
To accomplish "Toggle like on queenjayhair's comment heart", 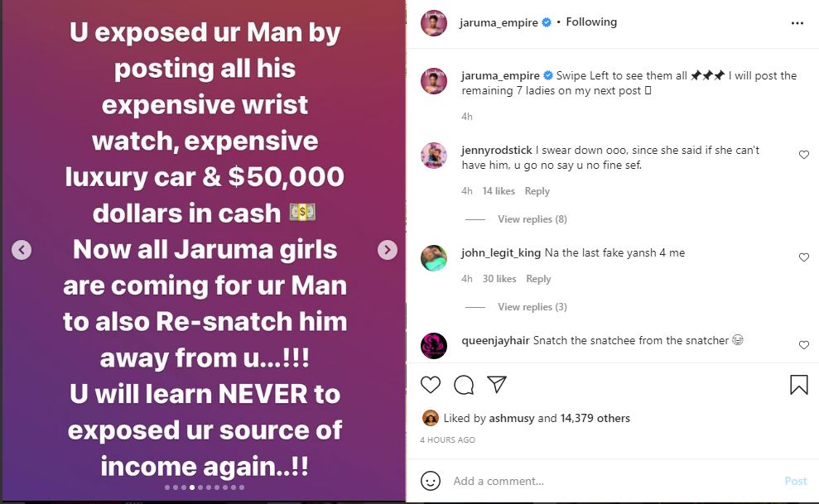I will (x=804, y=345).
